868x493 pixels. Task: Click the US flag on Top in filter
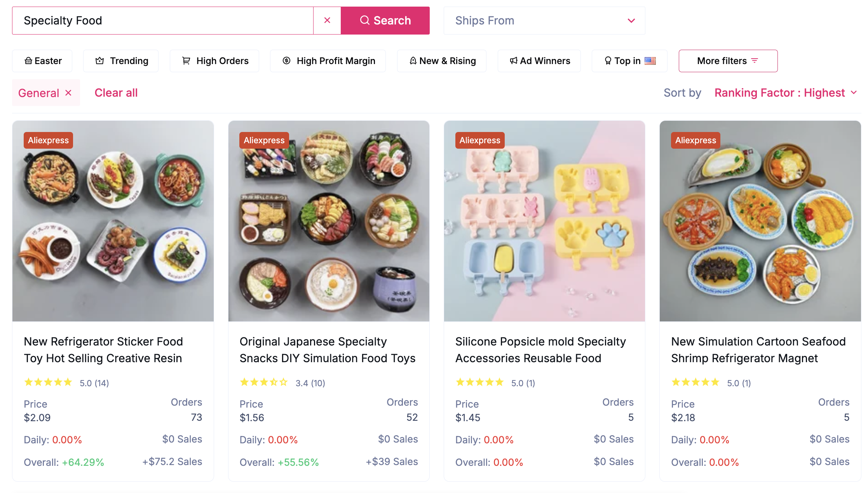(651, 61)
